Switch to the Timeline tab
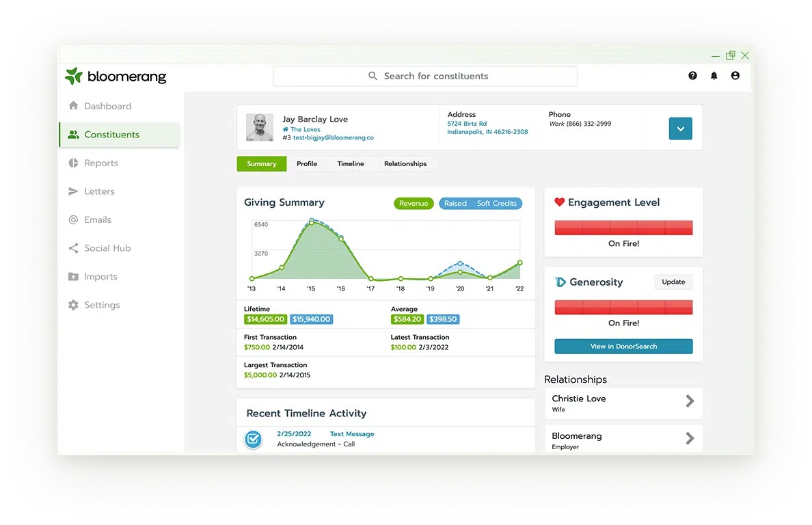 click(351, 163)
